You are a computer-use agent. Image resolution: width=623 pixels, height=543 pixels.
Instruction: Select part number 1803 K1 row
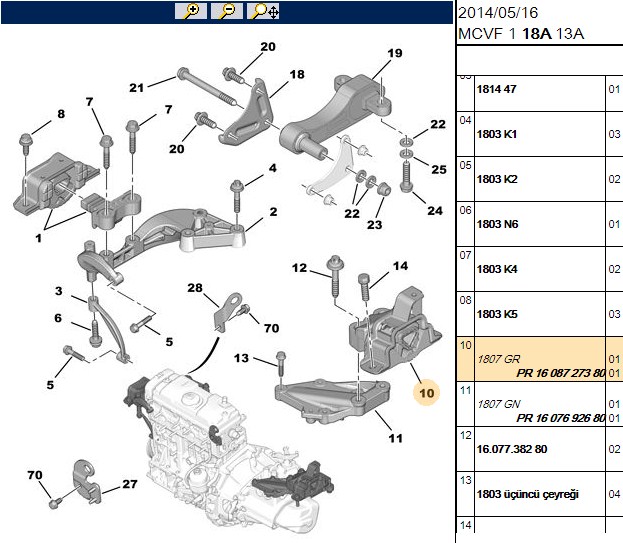click(x=540, y=134)
